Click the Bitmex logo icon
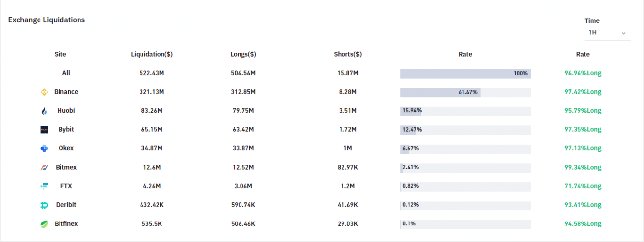Viewport: 644px width, 242px height. click(x=44, y=167)
